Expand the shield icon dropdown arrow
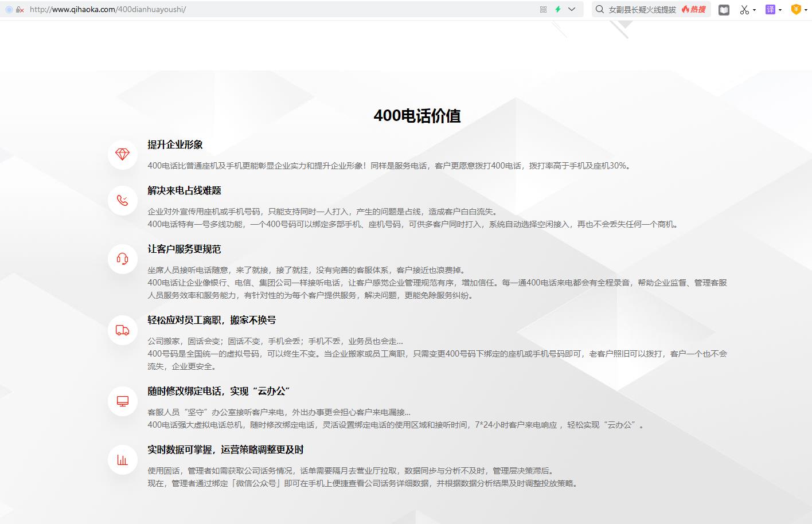 coord(806,10)
